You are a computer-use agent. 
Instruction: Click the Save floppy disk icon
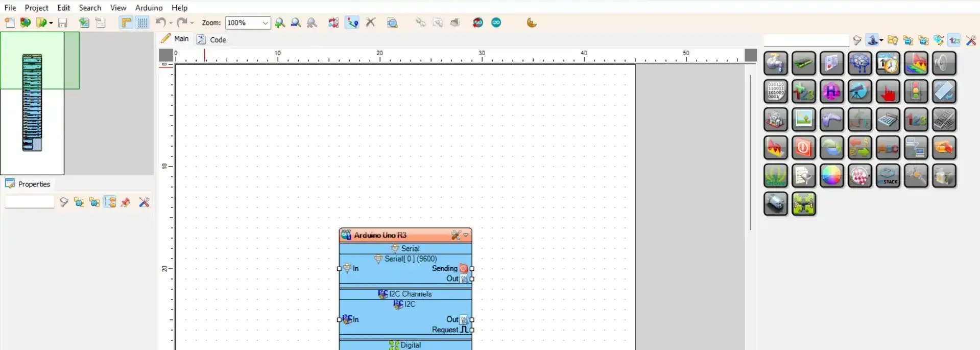[x=63, y=22]
